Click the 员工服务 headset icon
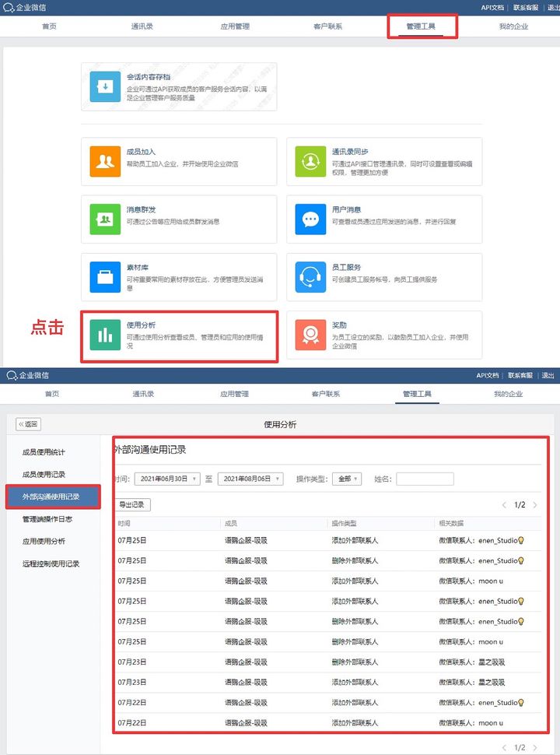The image size is (560, 755). [310, 276]
